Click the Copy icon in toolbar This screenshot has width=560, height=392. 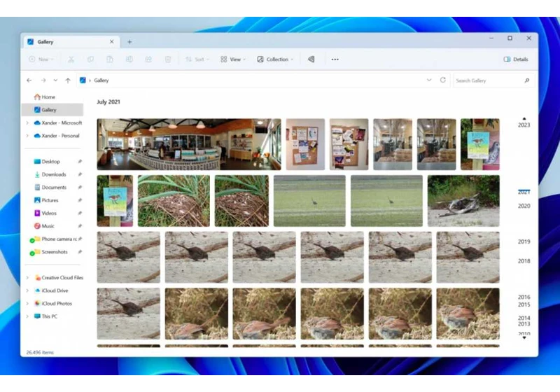(90, 59)
